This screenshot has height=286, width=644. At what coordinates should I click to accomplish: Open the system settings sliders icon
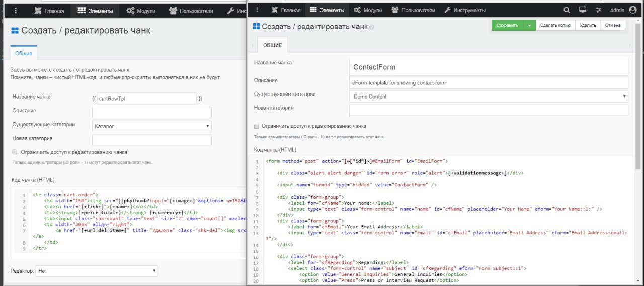[x=598, y=10]
